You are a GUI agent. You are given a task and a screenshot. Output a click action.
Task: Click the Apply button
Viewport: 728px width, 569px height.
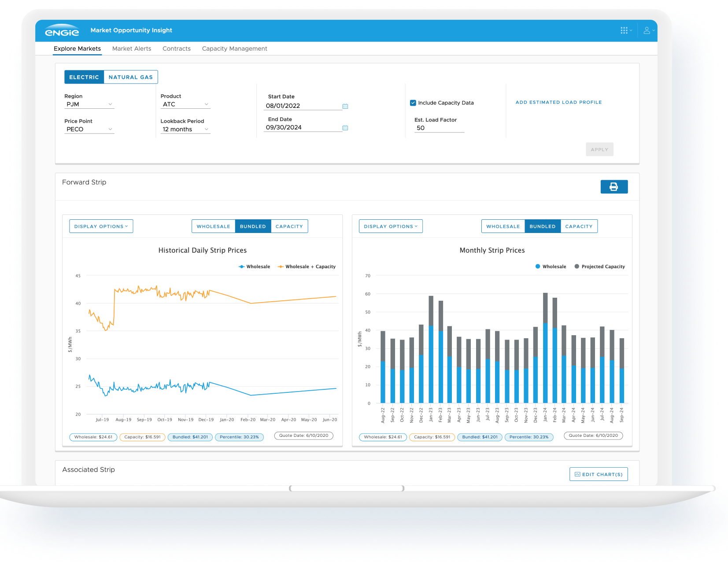tap(599, 149)
